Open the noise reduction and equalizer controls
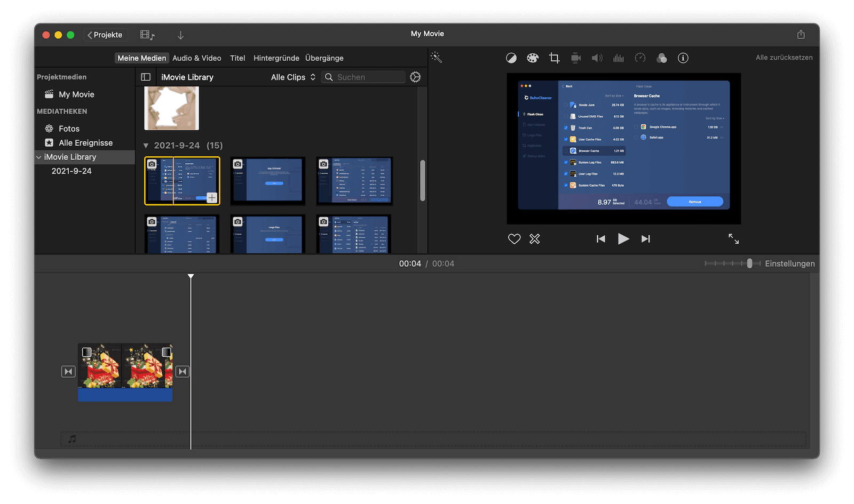Image resolution: width=854 pixels, height=504 pixels. (618, 58)
